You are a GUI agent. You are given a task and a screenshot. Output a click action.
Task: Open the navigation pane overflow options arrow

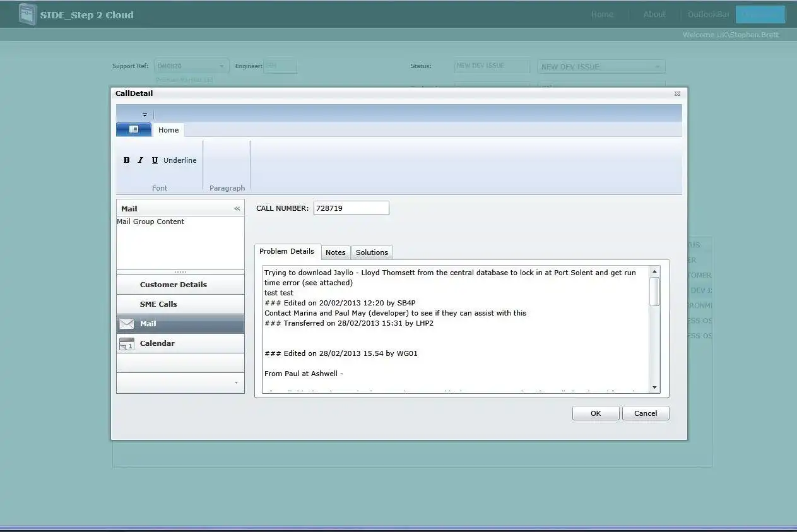coord(236,383)
